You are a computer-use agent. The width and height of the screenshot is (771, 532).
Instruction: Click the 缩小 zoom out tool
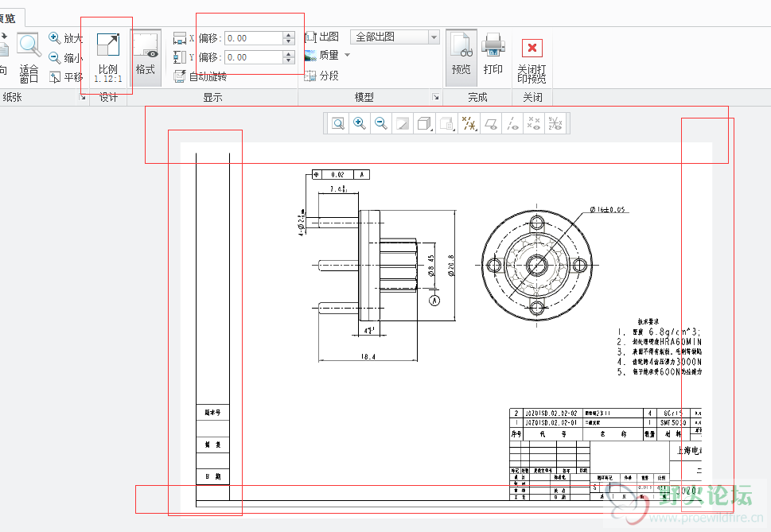point(65,57)
